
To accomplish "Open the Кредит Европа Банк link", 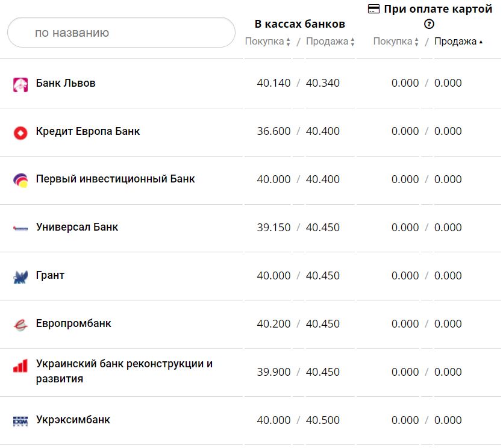I will pyautogui.click(x=88, y=131).
